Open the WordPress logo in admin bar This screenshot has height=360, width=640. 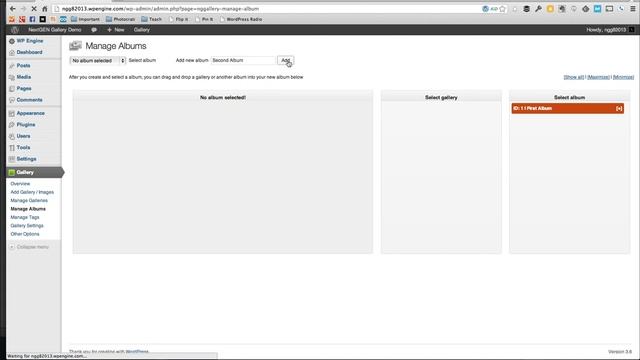pos(15,30)
